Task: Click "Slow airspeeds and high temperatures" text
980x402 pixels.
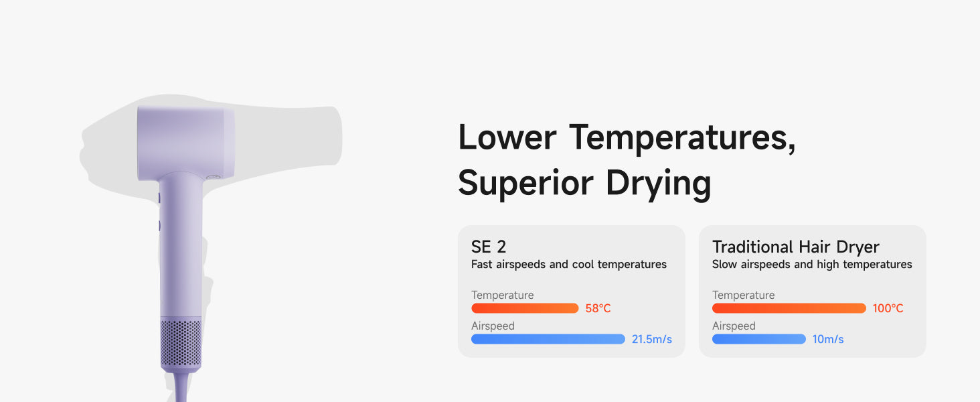Action: (x=811, y=265)
